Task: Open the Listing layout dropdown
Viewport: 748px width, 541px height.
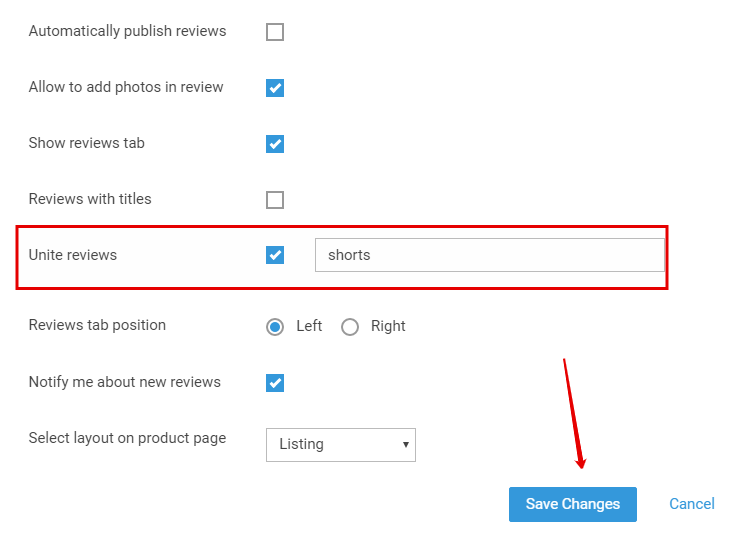Action: (341, 445)
